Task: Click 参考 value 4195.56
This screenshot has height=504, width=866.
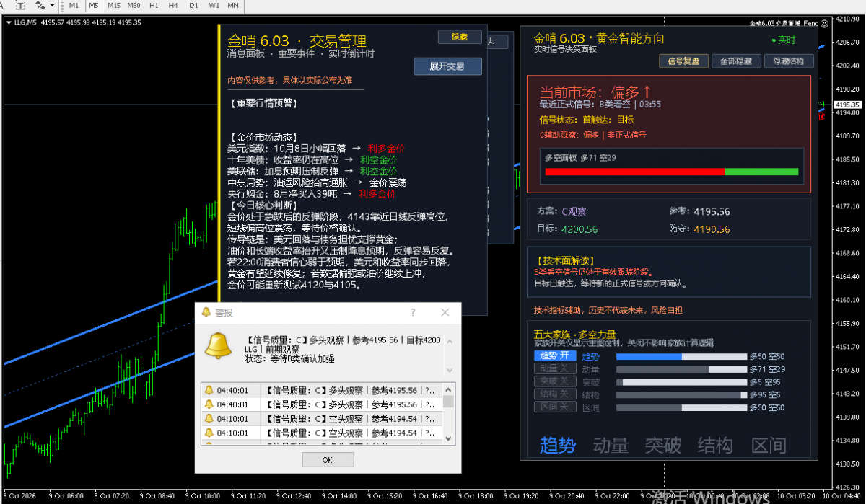Action: [712, 211]
